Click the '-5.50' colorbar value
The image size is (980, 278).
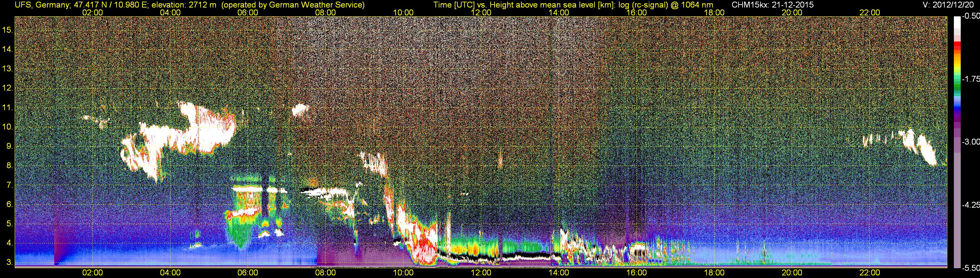[971, 268]
